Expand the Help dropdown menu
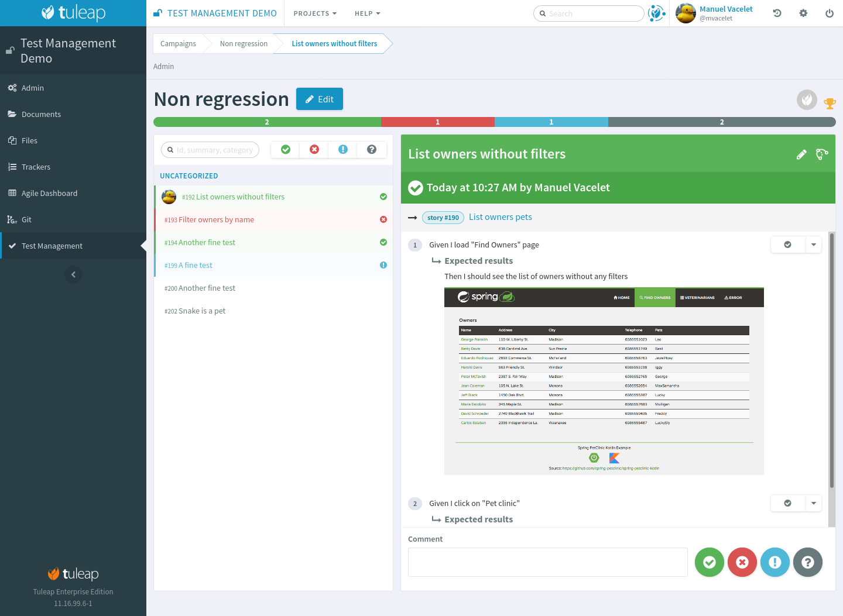Screen dimensions: 843x616 pyautogui.click(x=367, y=13)
